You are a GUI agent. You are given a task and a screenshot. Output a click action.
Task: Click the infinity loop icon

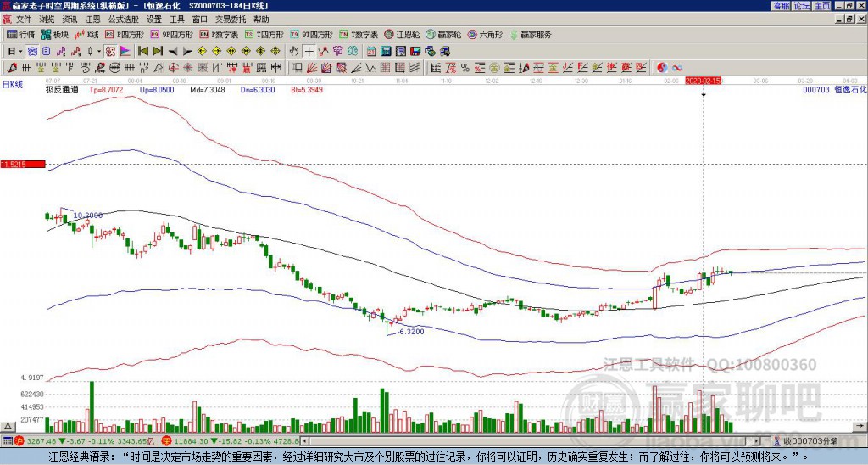coord(677,68)
